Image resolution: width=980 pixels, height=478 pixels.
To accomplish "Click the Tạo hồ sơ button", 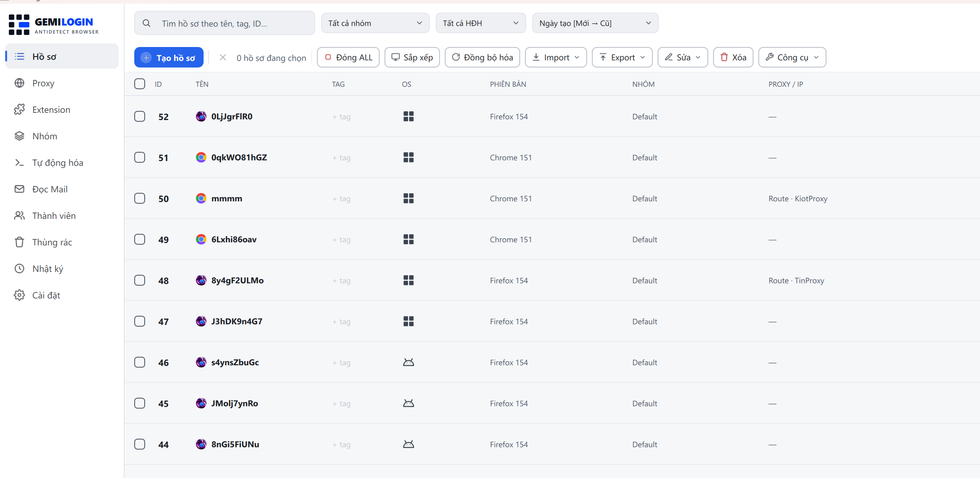I will coord(169,57).
